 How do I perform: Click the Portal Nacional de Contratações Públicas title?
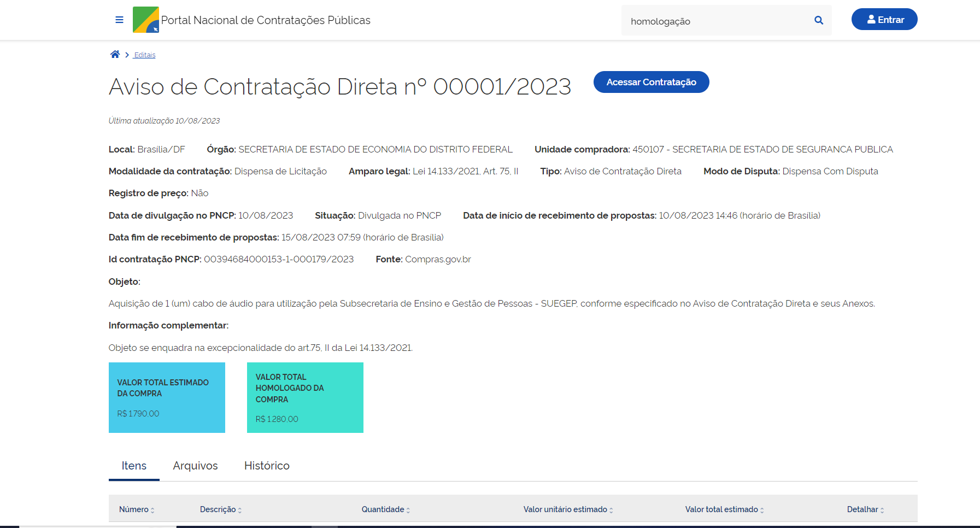[x=266, y=20]
